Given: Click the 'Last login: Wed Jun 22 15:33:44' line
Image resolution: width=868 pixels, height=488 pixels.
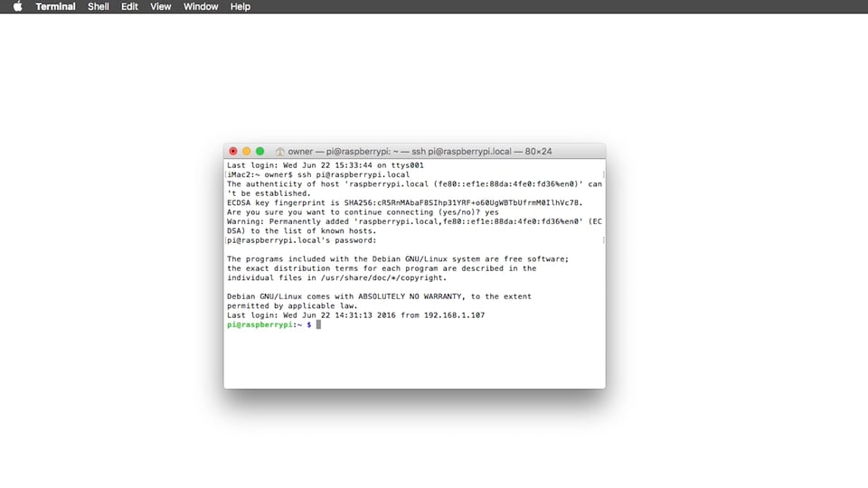Looking at the screenshot, I should tap(325, 165).
